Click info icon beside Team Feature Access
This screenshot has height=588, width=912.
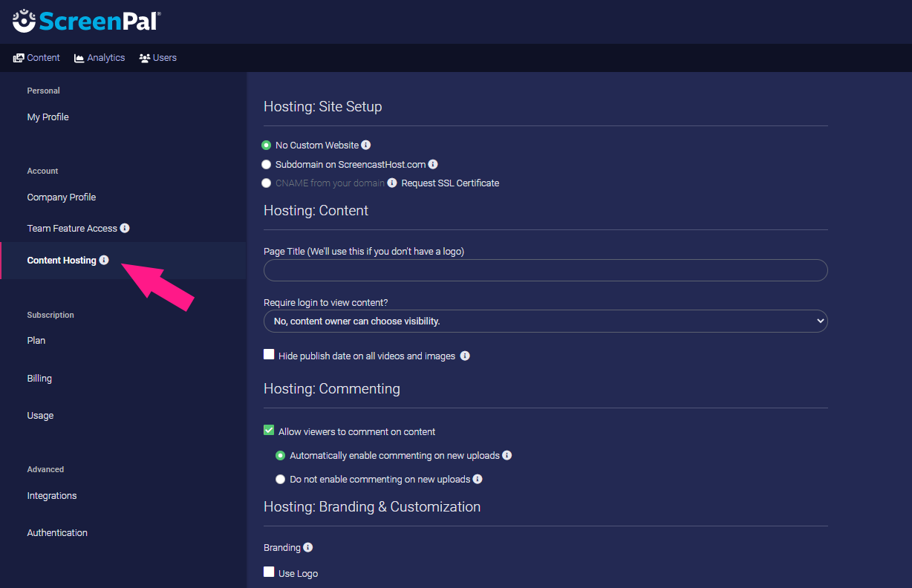tap(125, 228)
